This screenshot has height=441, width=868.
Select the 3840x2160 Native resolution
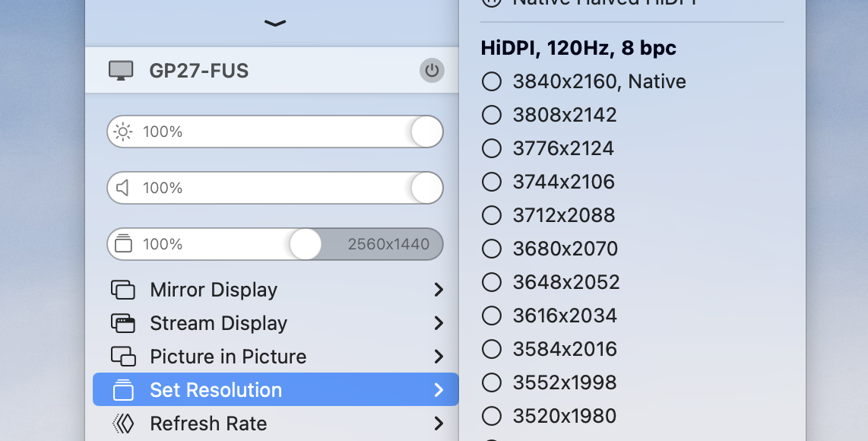click(492, 81)
